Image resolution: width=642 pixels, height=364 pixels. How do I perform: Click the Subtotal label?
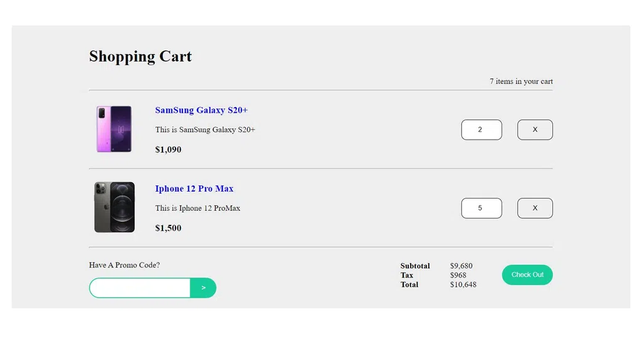tap(415, 266)
